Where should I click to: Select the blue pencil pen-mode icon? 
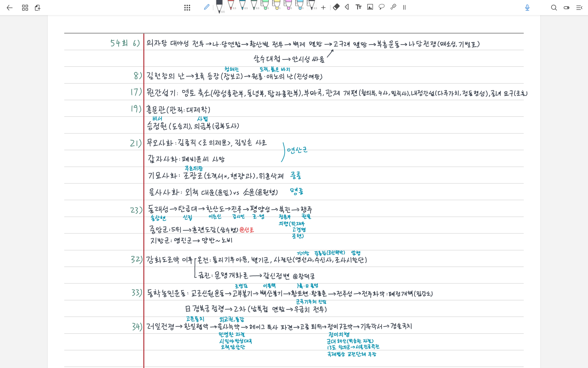coord(207,7)
